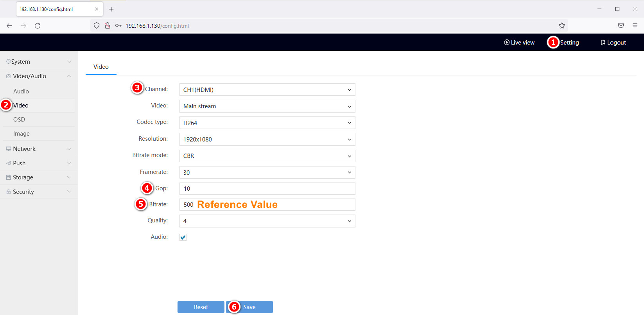The image size is (644, 315).
Task: Select OSD in the sidebar menu
Action: pyautogui.click(x=19, y=120)
